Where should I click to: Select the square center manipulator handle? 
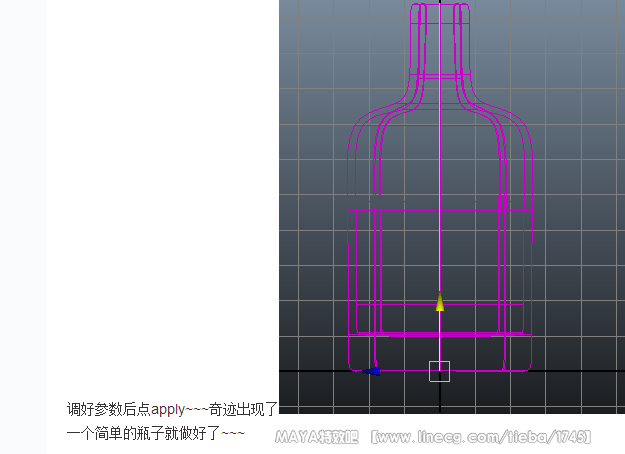440,371
